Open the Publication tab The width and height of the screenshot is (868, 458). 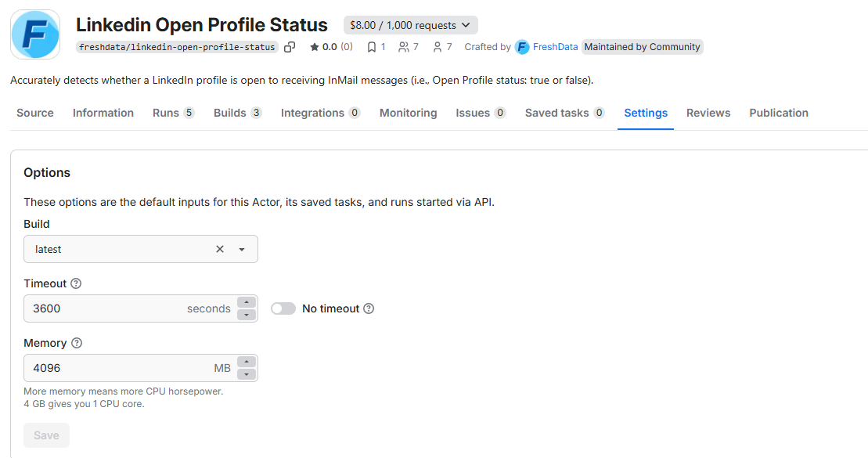[779, 113]
